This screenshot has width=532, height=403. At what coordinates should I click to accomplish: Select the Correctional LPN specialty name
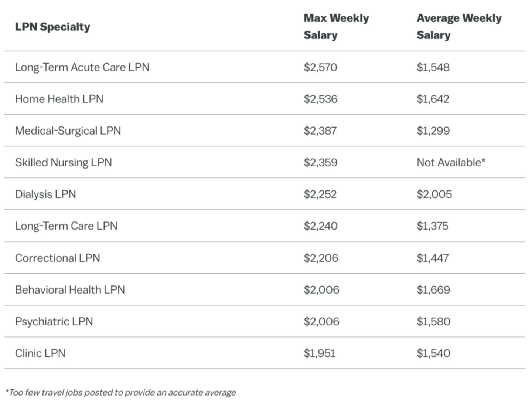coord(58,258)
